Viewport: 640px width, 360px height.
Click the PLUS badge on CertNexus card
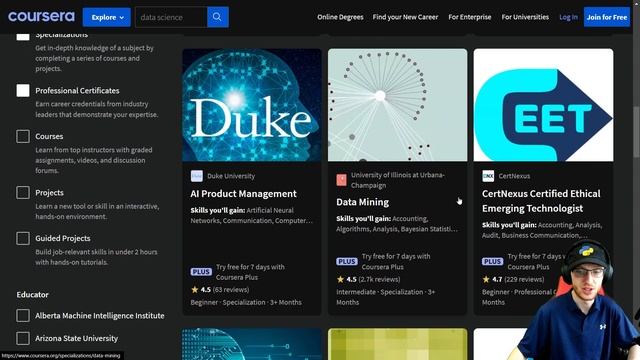[493, 261]
